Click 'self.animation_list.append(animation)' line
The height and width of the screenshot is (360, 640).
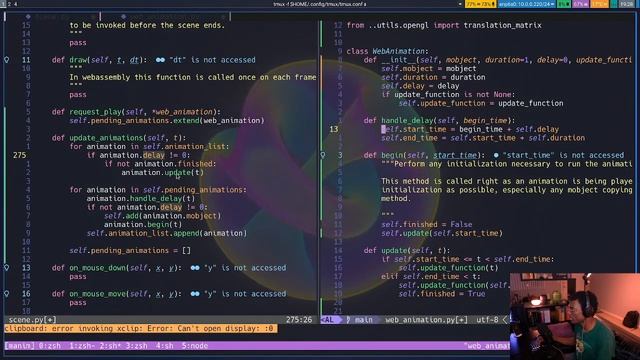point(167,233)
